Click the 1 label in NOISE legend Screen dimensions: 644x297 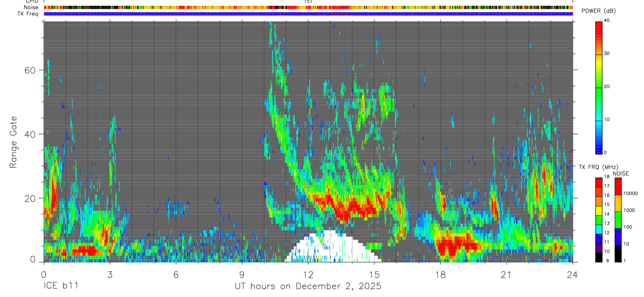(x=625, y=261)
